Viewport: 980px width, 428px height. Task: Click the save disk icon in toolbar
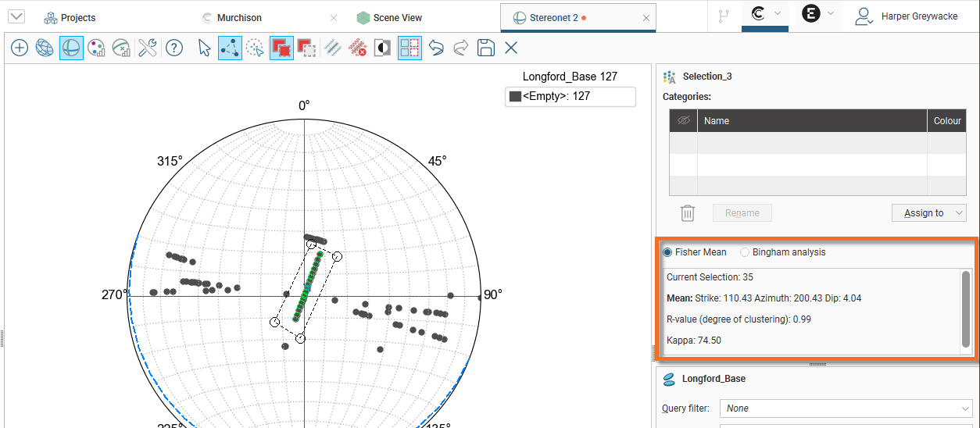click(486, 48)
